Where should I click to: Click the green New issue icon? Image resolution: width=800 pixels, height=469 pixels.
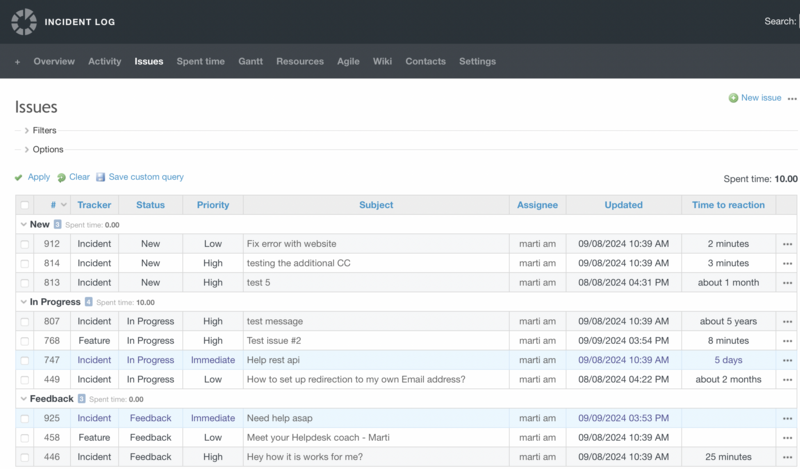tap(733, 98)
